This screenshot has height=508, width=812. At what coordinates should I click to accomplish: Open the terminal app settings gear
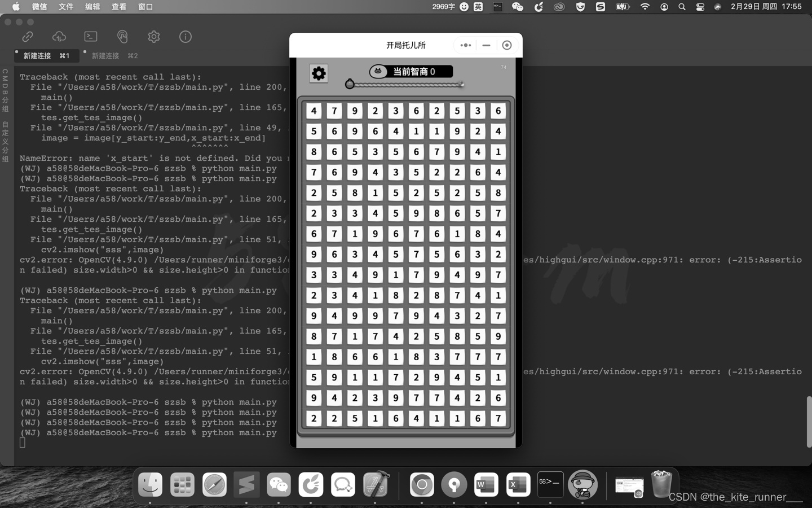(x=153, y=36)
